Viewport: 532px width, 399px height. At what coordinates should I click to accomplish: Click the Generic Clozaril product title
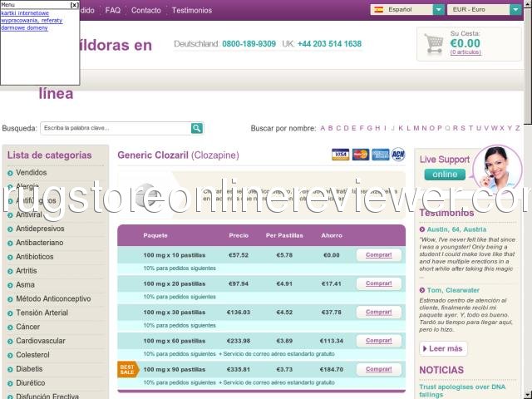click(x=178, y=155)
